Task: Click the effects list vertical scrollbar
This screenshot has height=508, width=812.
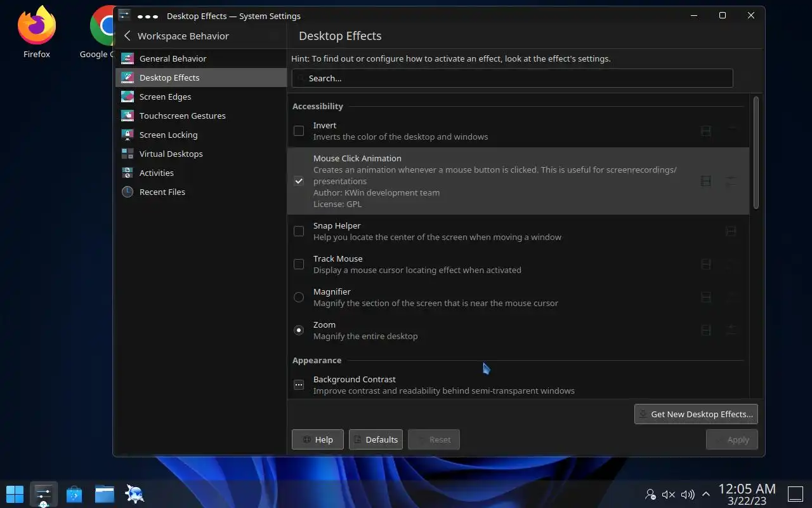Action: click(756, 152)
